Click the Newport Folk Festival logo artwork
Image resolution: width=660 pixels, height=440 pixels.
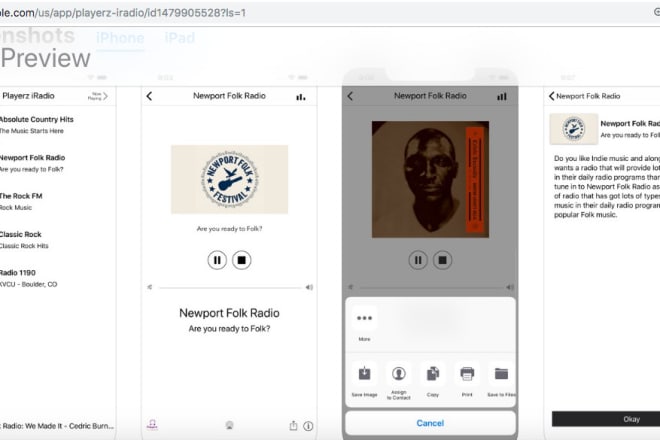(229, 179)
